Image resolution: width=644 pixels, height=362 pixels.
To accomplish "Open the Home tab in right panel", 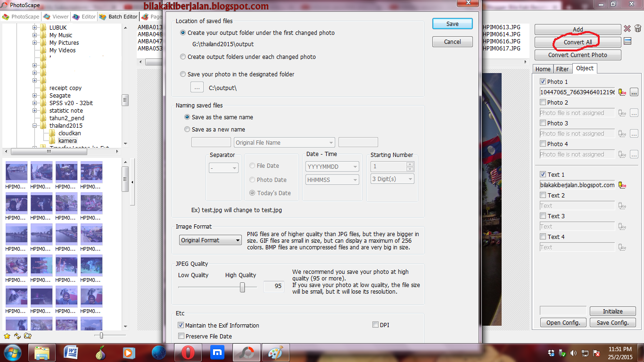I will [x=543, y=69].
